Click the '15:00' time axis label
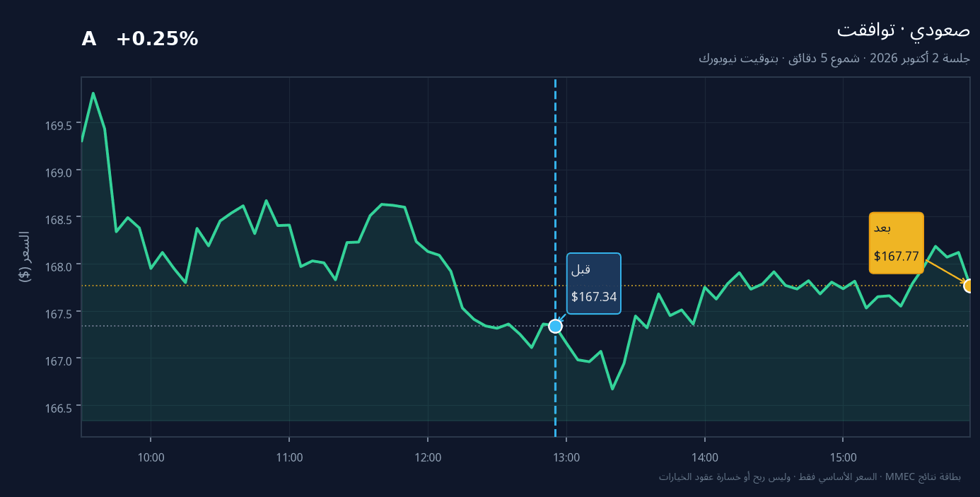Viewport: 980px width, 497px height. (x=843, y=457)
